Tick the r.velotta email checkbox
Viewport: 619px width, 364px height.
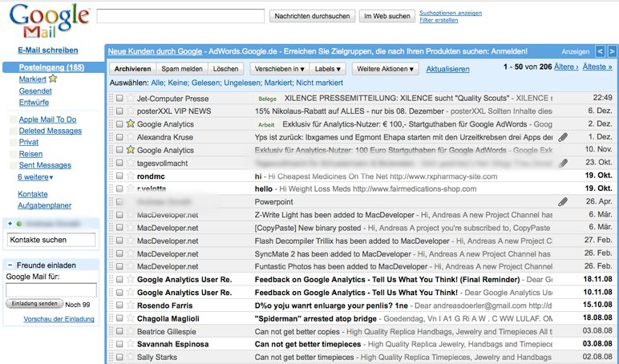coord(119,188)
